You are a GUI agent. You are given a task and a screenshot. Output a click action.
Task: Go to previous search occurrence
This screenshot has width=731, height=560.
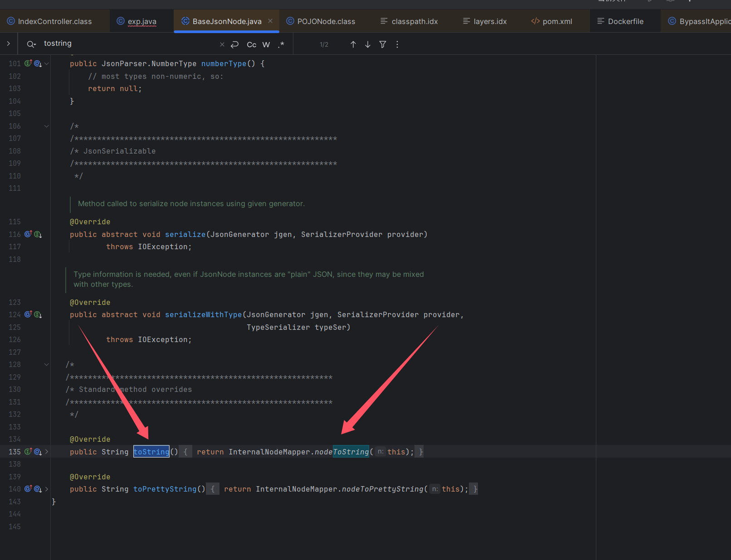(353, 44)
